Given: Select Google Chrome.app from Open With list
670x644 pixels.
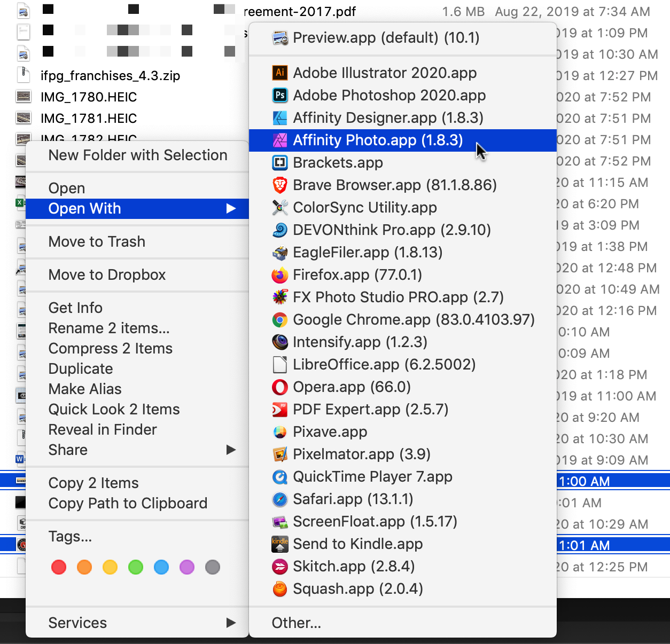Looking at the screenshot, I should (x=403, y=320).
